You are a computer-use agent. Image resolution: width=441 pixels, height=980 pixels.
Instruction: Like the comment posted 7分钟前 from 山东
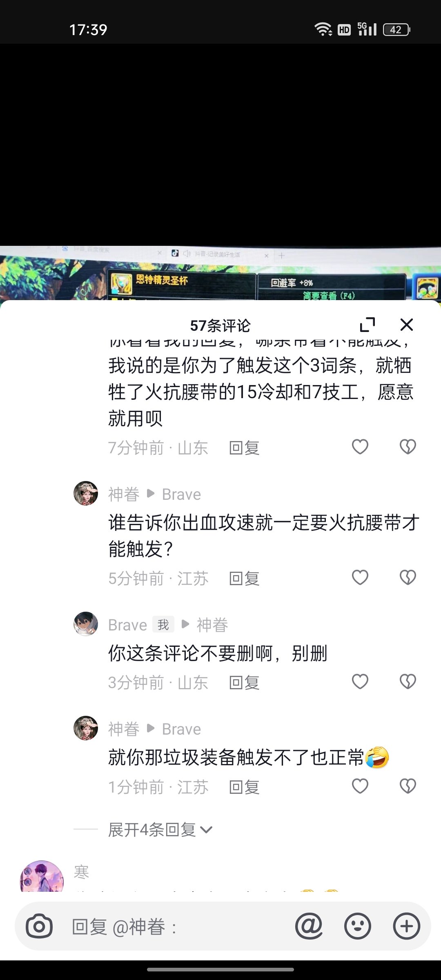pyautogui.click(x=360, y=447)
